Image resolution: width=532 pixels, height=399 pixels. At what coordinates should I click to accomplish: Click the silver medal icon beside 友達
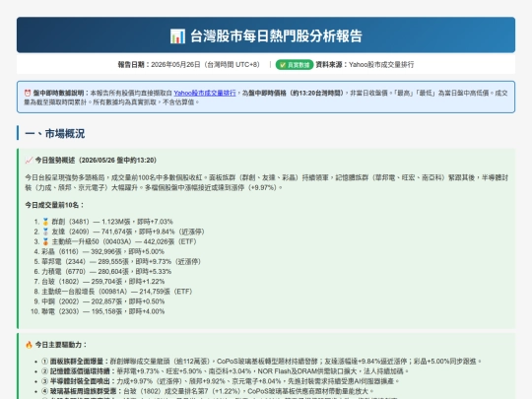click(x=45, y=232)
